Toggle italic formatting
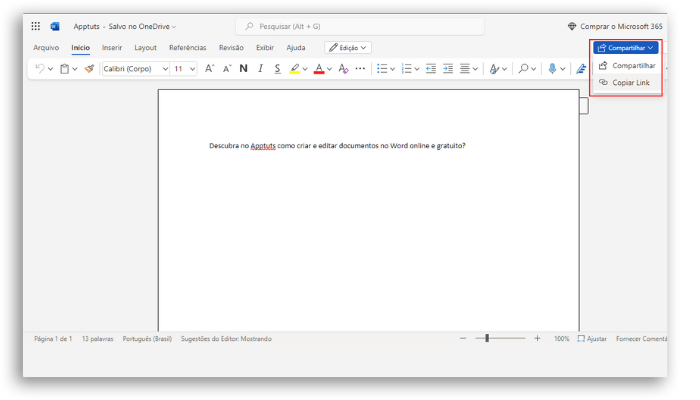The width and height of the screenshot is (700, 400). (x=261, y=68)
